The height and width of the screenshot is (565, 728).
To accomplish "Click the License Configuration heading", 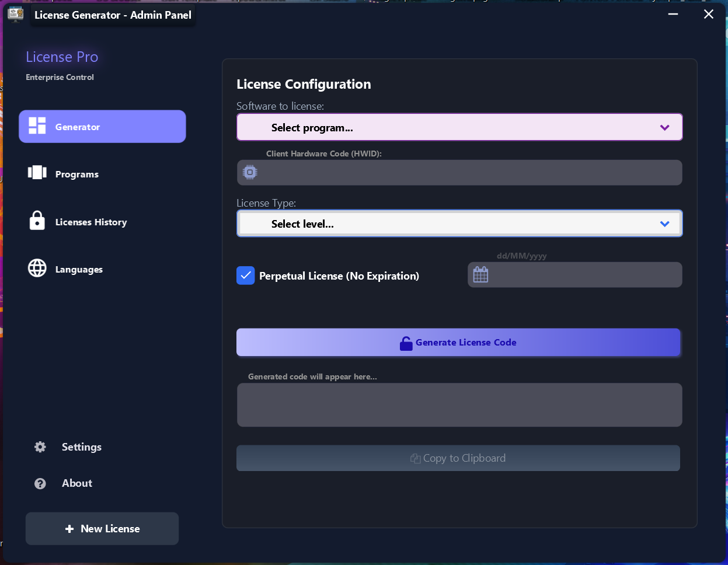I will [304, 84].
